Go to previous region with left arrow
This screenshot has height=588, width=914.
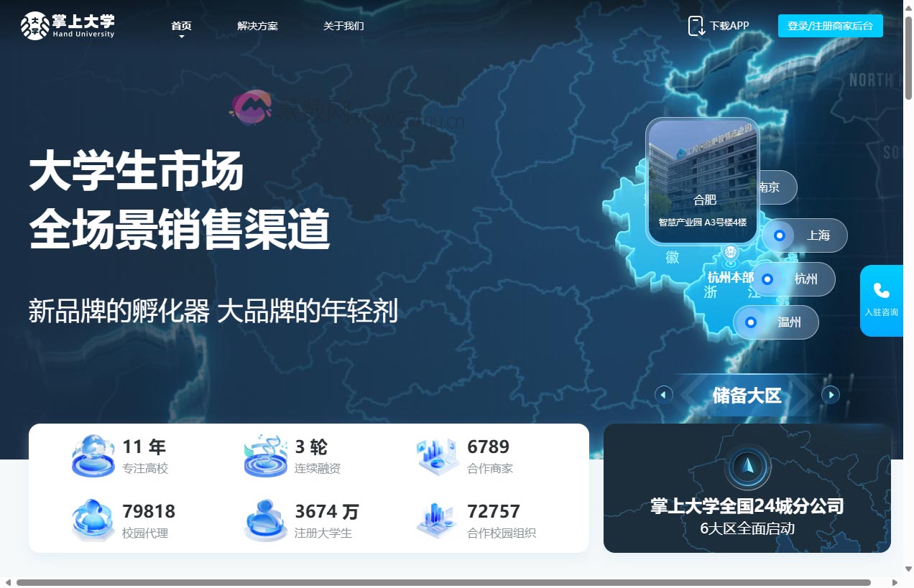click(x=664, y=395)
